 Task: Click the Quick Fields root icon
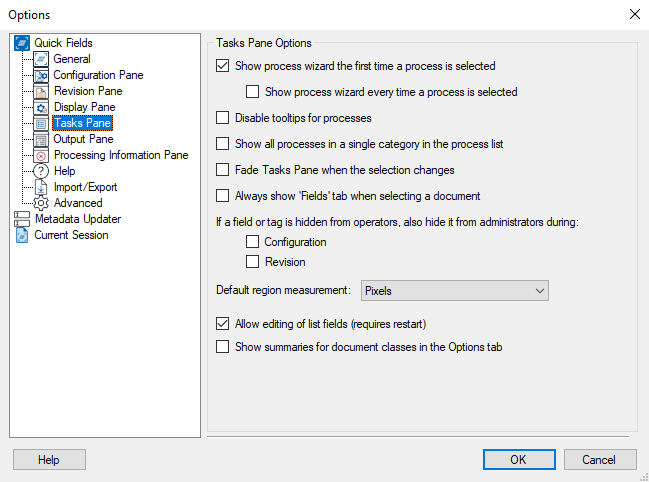coord(22,43)
